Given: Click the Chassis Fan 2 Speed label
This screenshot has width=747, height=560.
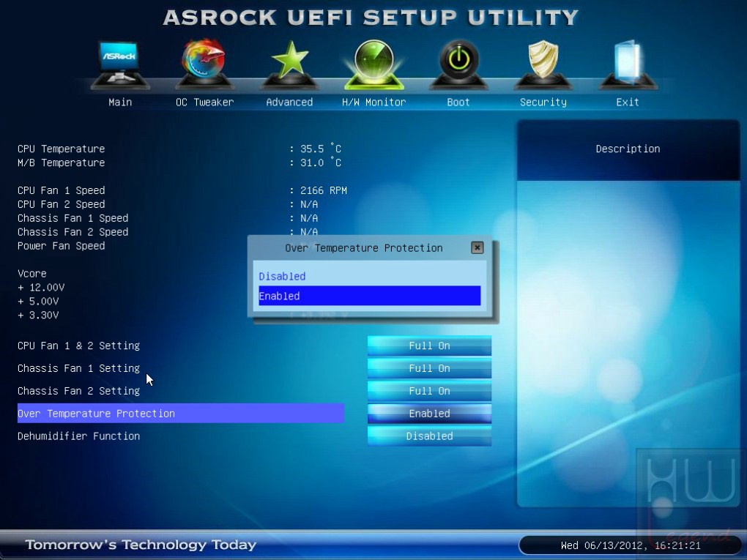Looking at the screenshot, I should click(73, 232).
